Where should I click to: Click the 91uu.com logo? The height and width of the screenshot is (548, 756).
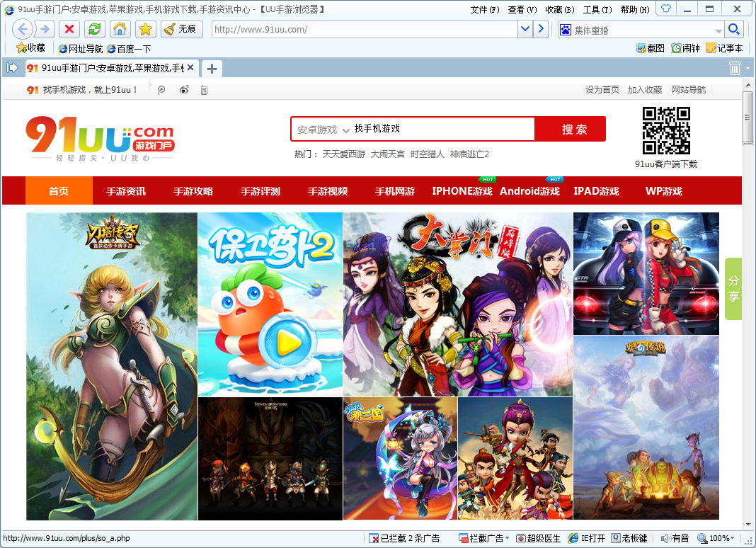tap(100, 138)
